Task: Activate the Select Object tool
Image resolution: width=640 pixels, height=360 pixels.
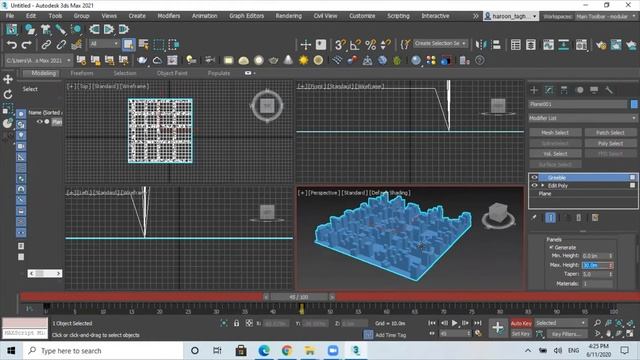Action: pos(129,44)
